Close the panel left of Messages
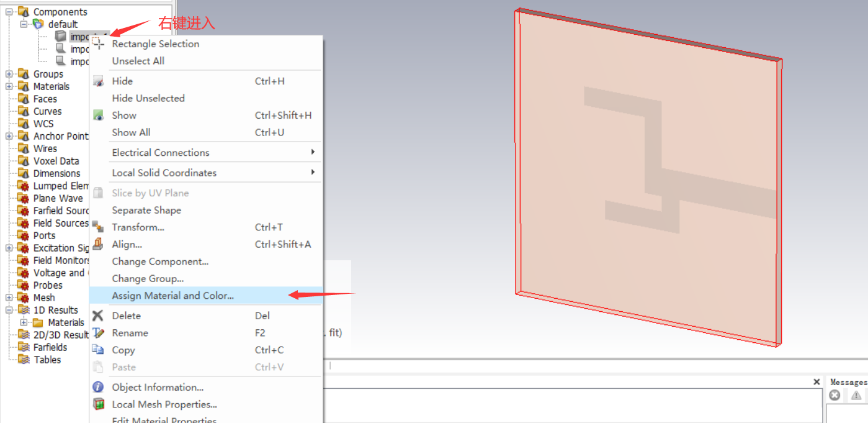The width and height of the screenshot is (868, 423). click(x=817, y=382)
